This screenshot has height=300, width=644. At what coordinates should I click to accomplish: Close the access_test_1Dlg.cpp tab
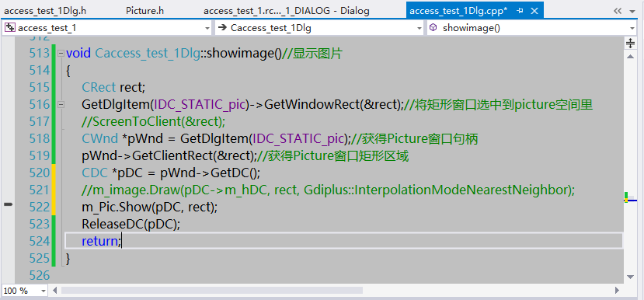tap(534, 11)
